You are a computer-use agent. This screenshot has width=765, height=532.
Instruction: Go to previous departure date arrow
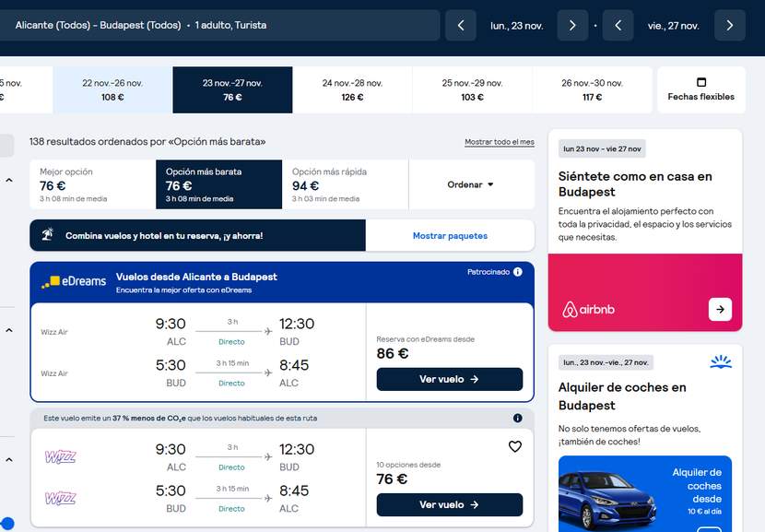tap(461, 26)
